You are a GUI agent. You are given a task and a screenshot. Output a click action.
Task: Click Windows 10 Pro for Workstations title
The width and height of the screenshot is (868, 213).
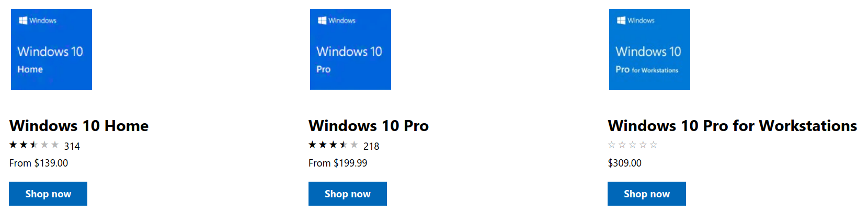732,126
